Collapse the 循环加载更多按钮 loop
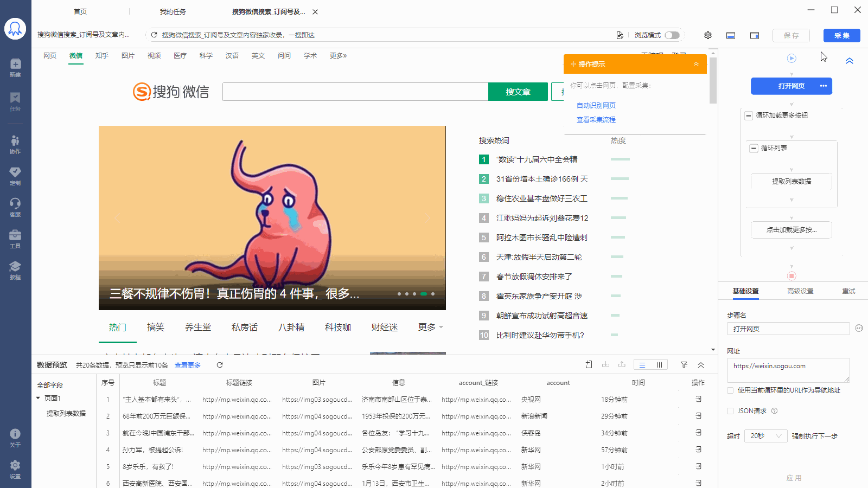The image size is (868, 488). point(749,115)
